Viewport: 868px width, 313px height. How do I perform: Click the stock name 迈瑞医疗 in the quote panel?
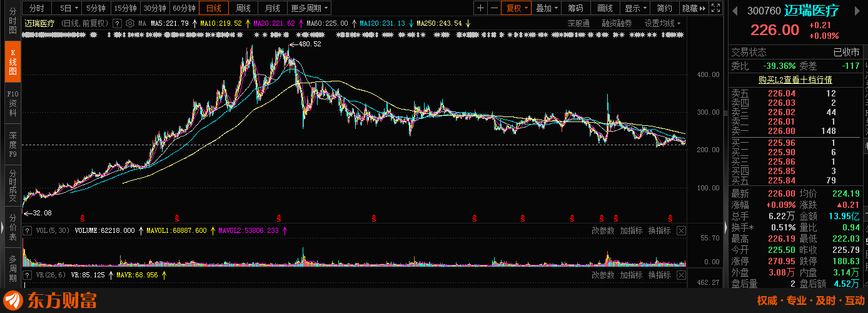tap(811, 11)
